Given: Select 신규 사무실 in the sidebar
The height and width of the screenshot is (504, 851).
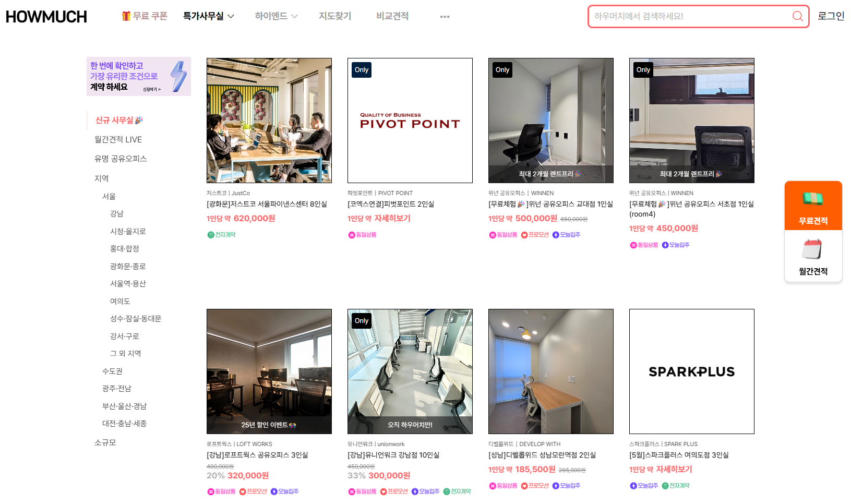Looking at the screenshot, I should (x=119, y=120).
